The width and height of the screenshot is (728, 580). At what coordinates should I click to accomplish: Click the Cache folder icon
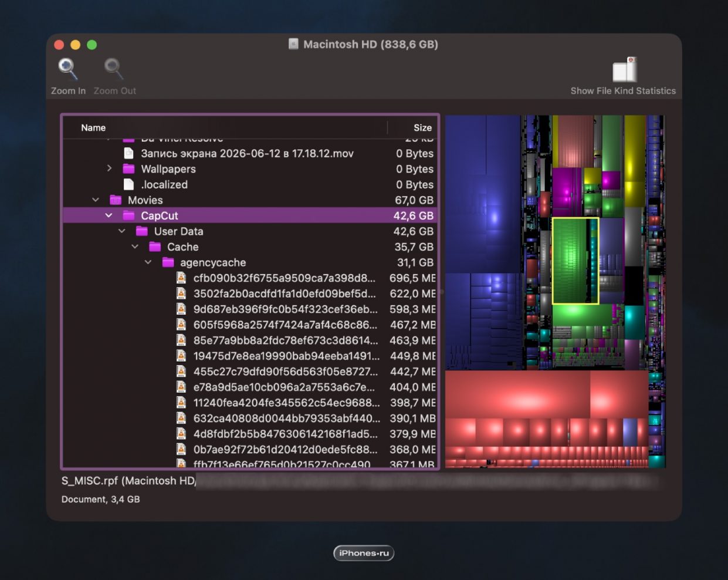click(x=155, y=247)
